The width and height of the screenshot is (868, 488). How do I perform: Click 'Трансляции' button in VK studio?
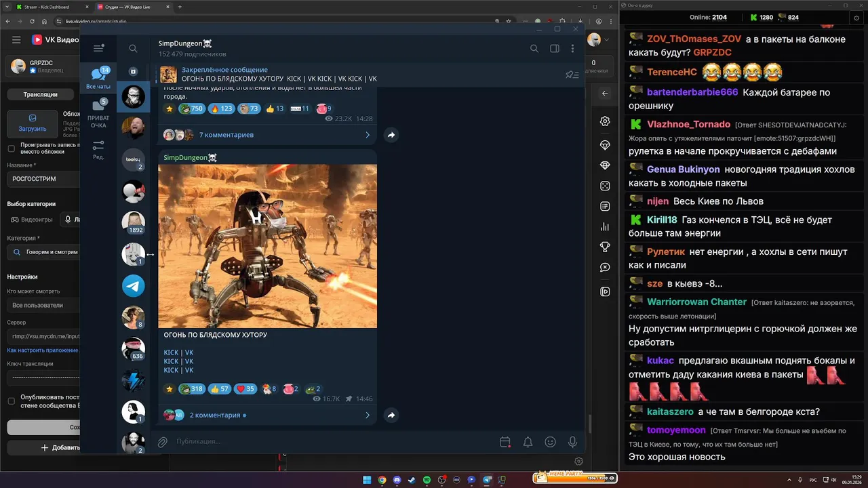(x=41, y=94)
